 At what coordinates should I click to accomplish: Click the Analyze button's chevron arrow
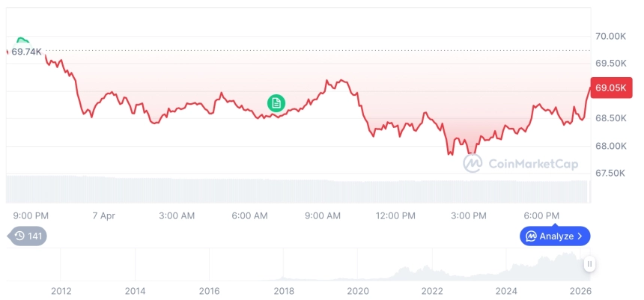(582, 236)
